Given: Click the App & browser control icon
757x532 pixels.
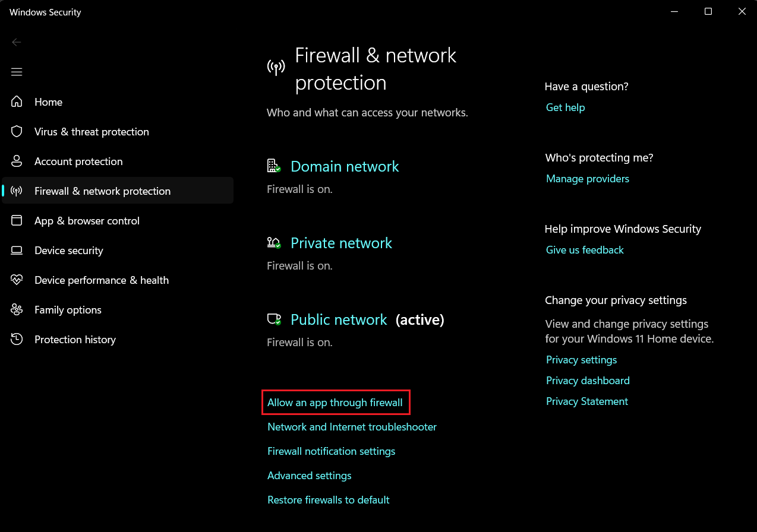Looking at the screenshot, I should coord(17,221).
